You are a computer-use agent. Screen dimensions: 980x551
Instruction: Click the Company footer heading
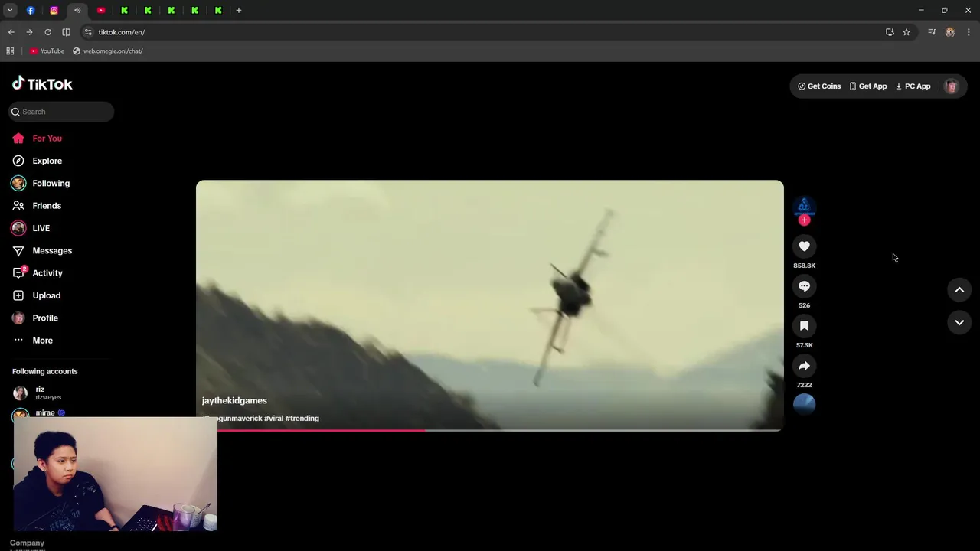click(27, 543)
